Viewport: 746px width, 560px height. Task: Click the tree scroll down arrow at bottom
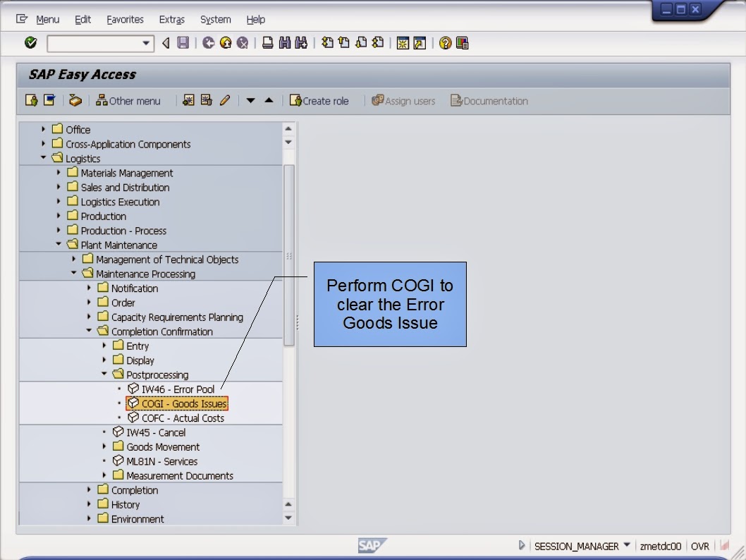point(288,518)
